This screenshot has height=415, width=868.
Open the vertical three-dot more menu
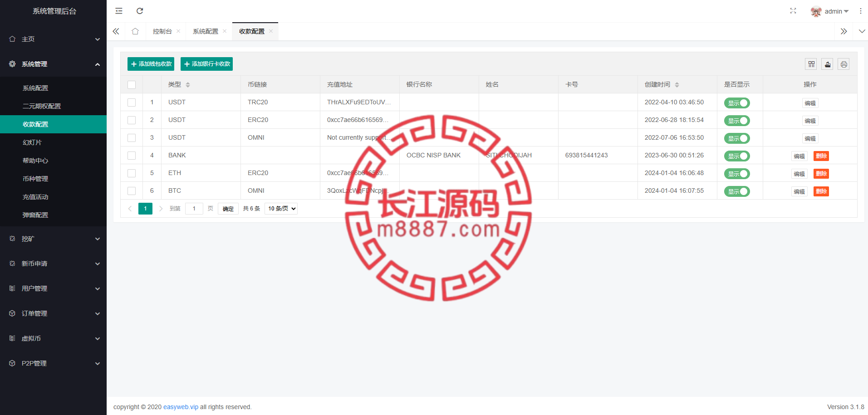pos(861,11)
